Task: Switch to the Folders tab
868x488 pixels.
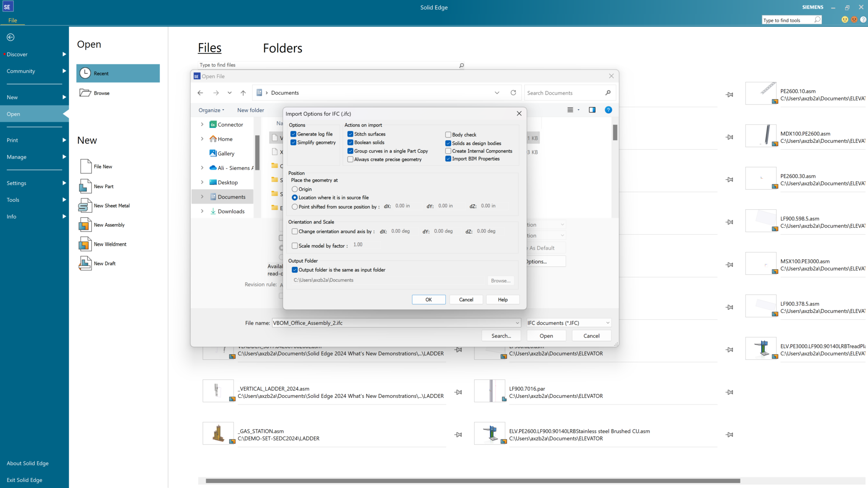Action: pos(283,48)
